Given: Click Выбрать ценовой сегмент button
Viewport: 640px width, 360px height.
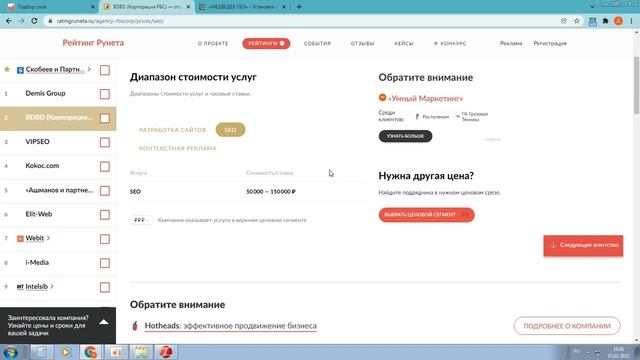Looking at the screenshot, I should click(x=427, y=215).
